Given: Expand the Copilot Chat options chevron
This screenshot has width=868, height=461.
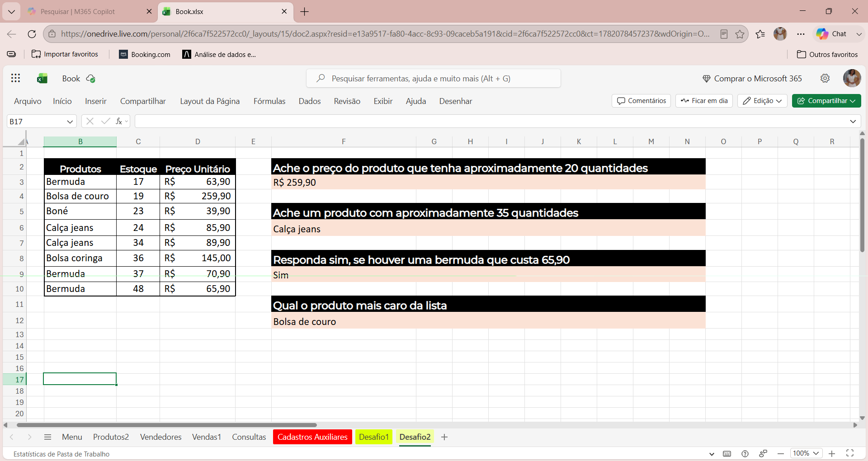Looking at the screenshot, I should 859,34.
